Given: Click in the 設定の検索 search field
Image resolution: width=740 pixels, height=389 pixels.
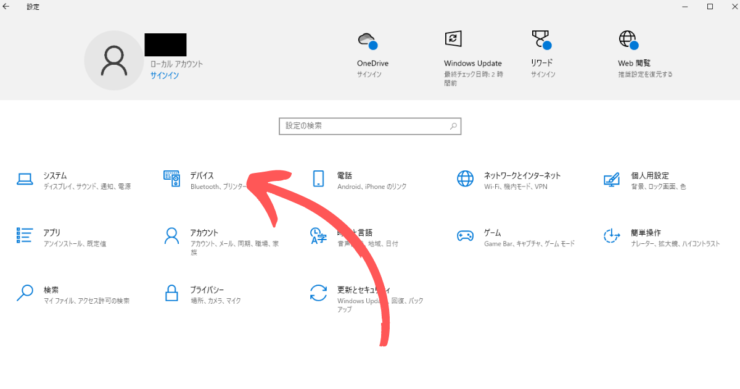Looking at the screenshot, I should pos(370,126).
